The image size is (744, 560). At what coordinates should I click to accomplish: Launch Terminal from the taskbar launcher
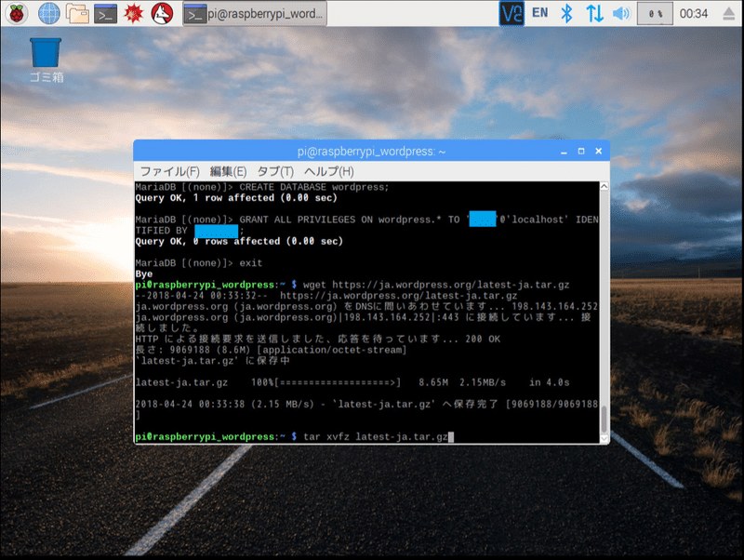click(x=105, y=14)
